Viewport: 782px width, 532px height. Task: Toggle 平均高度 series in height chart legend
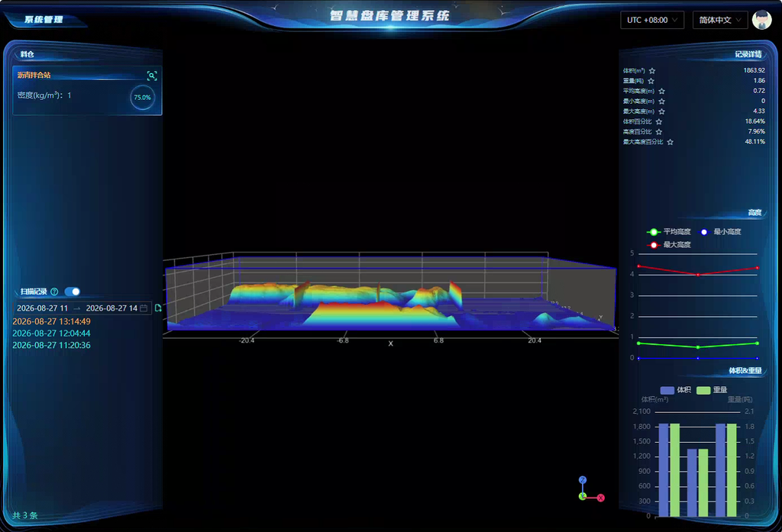coord(669,232)
